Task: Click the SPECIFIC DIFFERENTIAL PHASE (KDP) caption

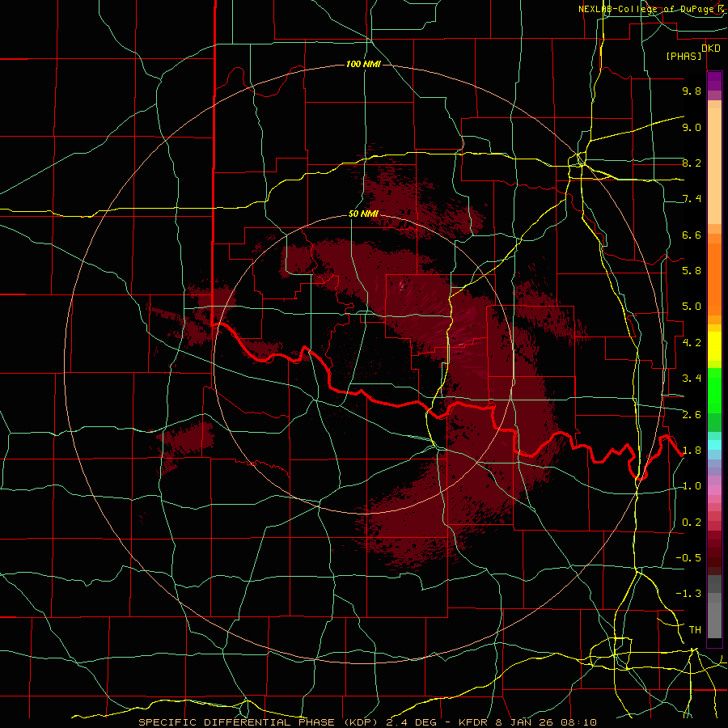Action: click(260, 722)
